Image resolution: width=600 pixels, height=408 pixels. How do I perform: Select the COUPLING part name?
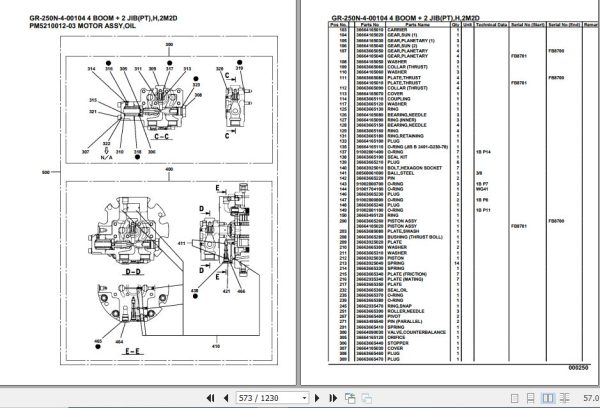pyautogui.click(x=399, y=99)
